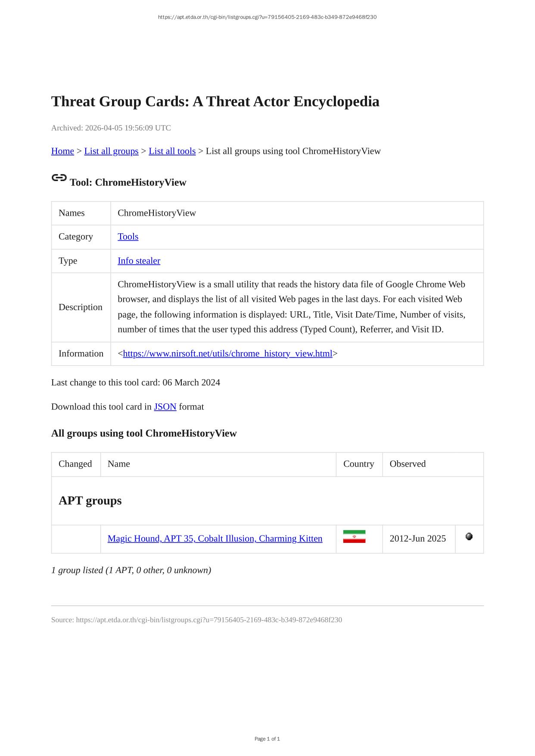Click the chain link icon beside Tool heading
The image size is (535, 756).
pos(59,178)
